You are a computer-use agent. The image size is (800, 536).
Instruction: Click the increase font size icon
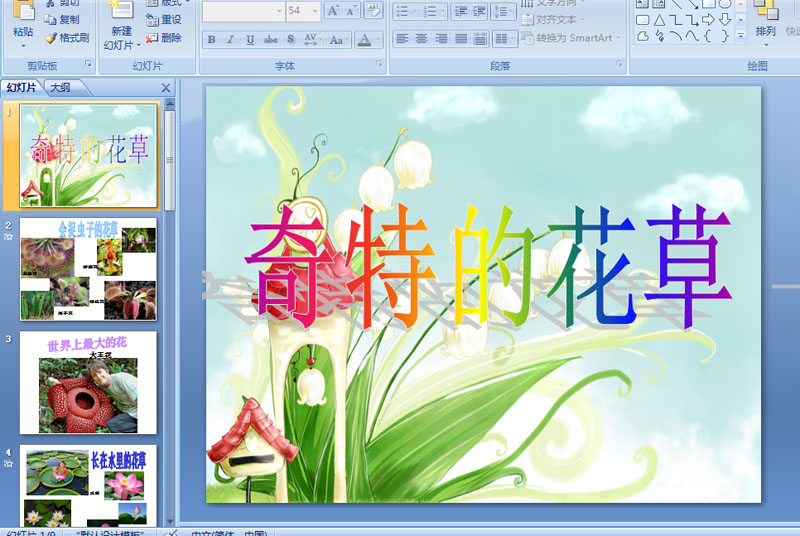(335, 11)
